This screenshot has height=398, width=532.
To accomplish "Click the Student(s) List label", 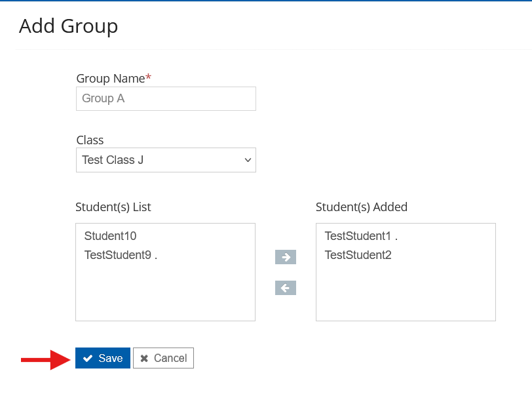I will pos(113,207).
